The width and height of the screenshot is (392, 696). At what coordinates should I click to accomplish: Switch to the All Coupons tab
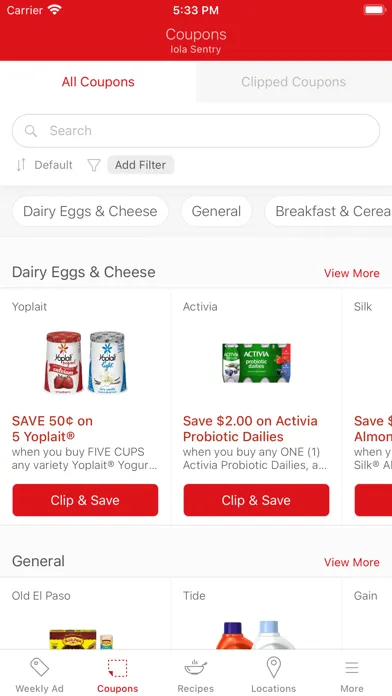(98, 82)
